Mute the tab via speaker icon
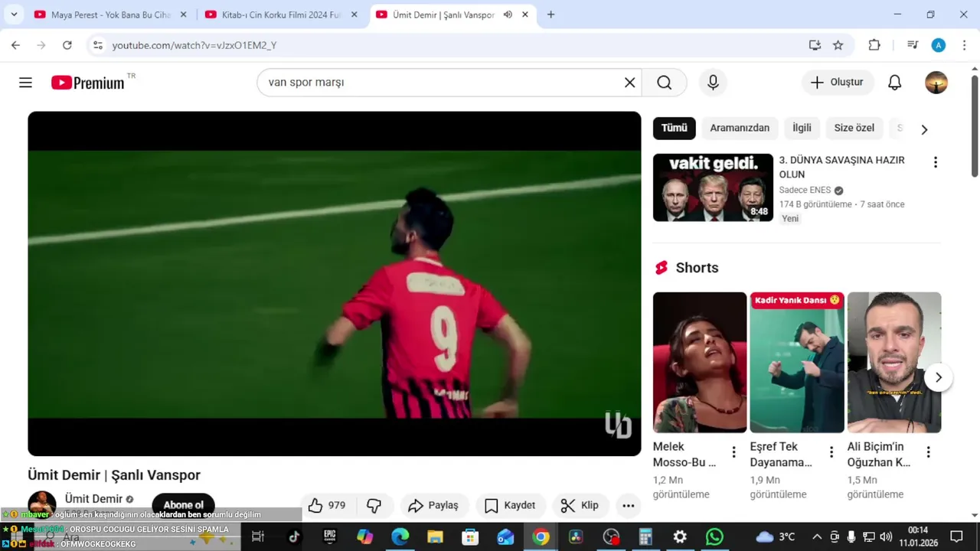This screenshot has width=980, height=551. (508, 15)
